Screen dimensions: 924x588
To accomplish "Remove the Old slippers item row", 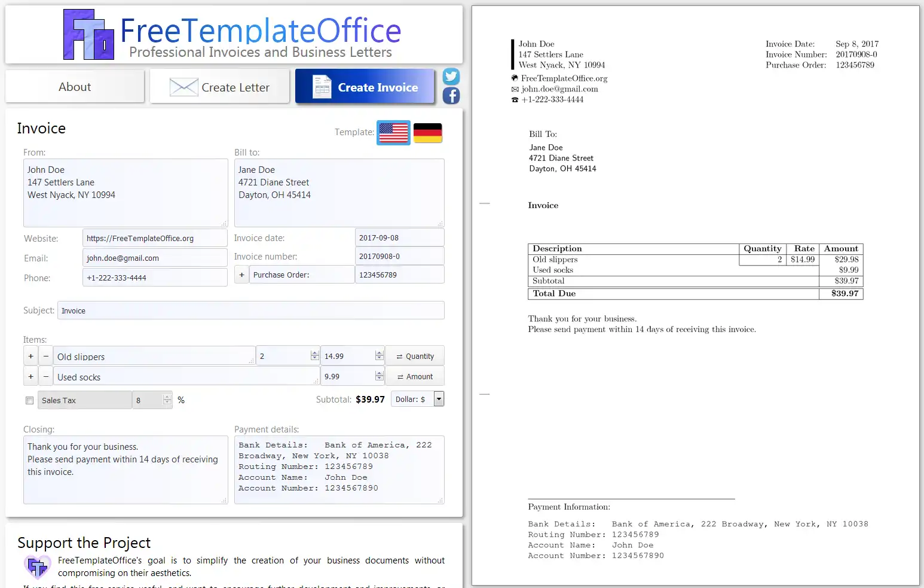I will 46,357.
